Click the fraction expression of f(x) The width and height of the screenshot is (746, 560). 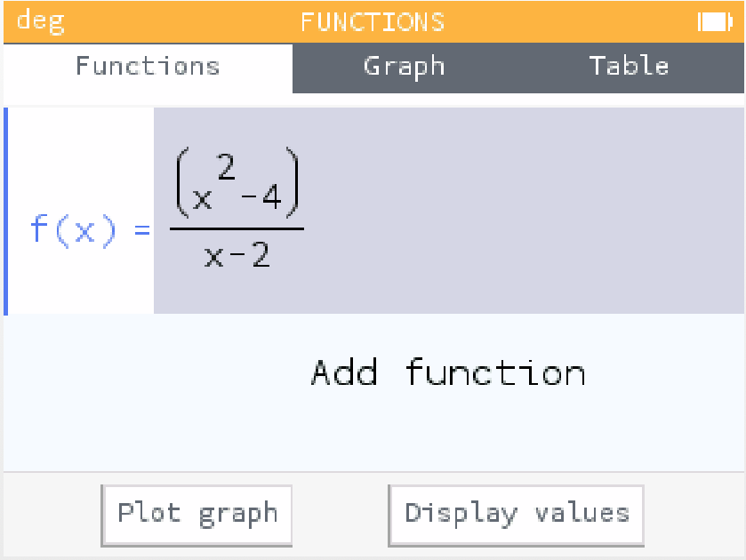click(x=236, y=213)
